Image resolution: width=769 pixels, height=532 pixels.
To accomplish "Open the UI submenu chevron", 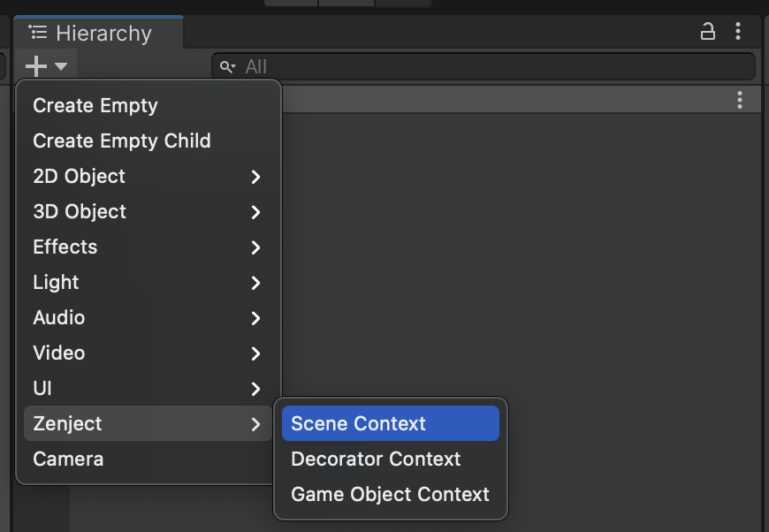I will coord(255,389).
